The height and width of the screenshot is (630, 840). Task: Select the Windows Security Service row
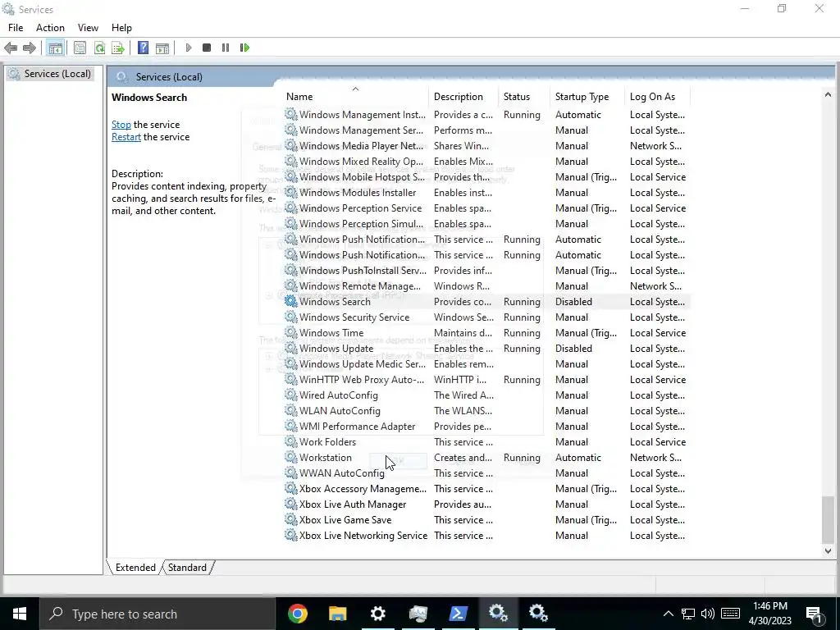point(486,317)
